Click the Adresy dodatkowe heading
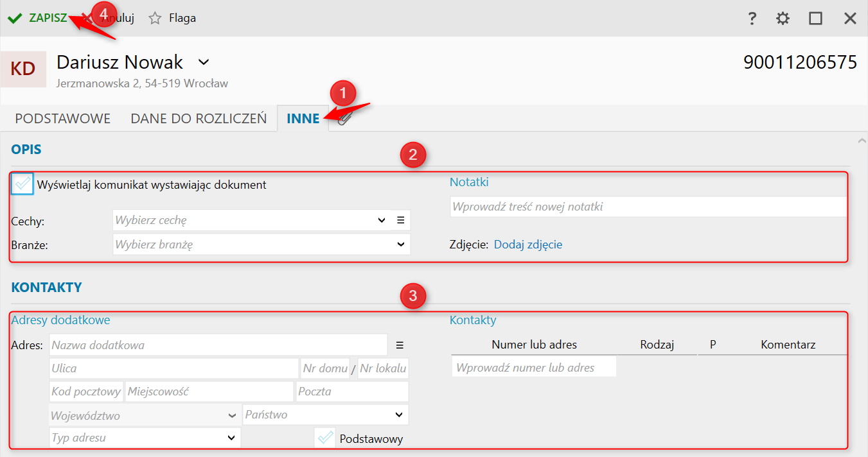 [x=60, y=320]
